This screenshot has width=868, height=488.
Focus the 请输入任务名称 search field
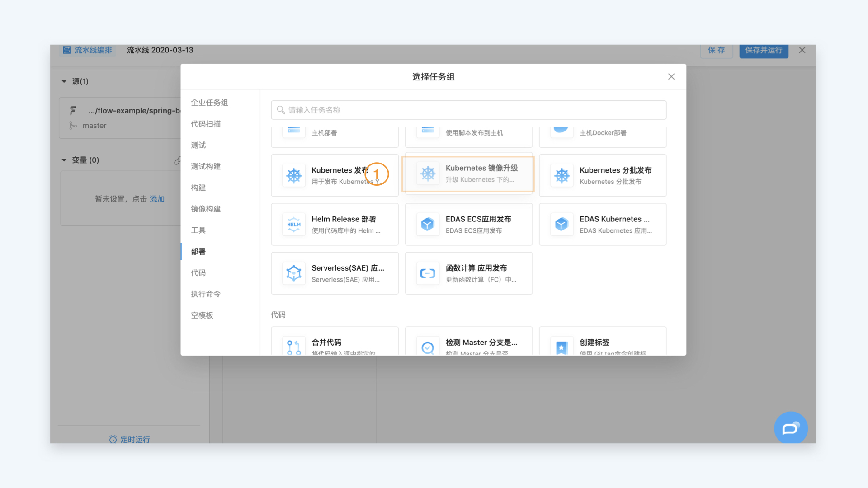(468, 110)
